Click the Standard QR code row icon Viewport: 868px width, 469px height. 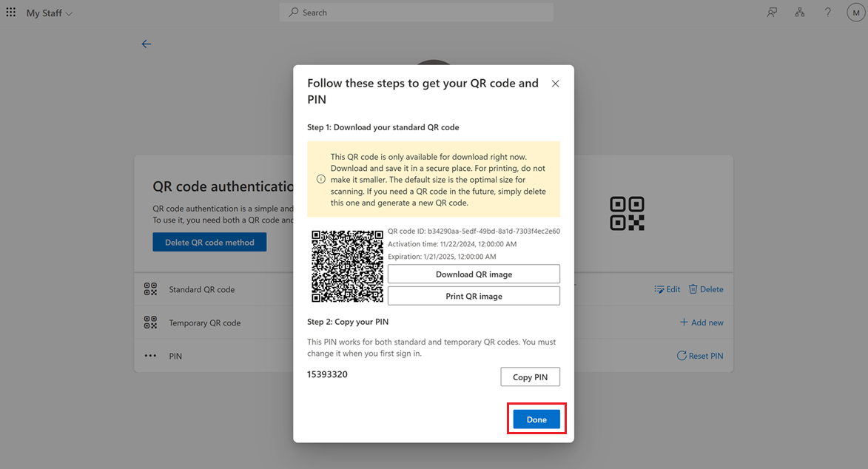point(150,289)
